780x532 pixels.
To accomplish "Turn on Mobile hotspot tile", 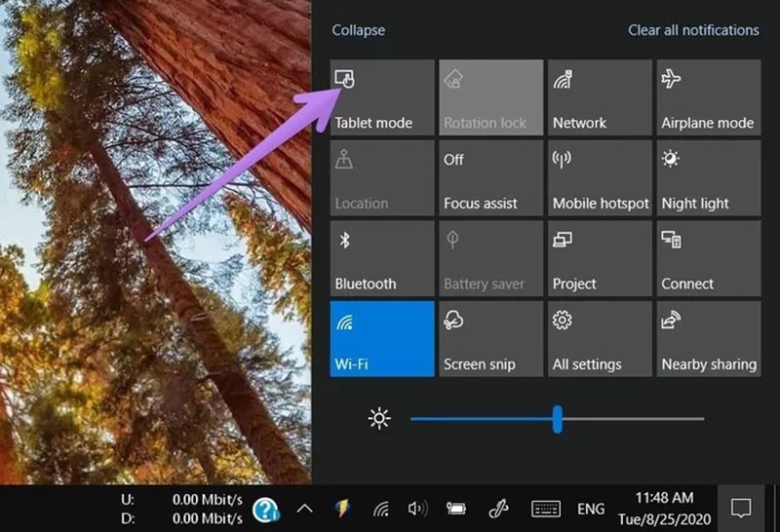I will pyautogui.click(x=600, y=178).
